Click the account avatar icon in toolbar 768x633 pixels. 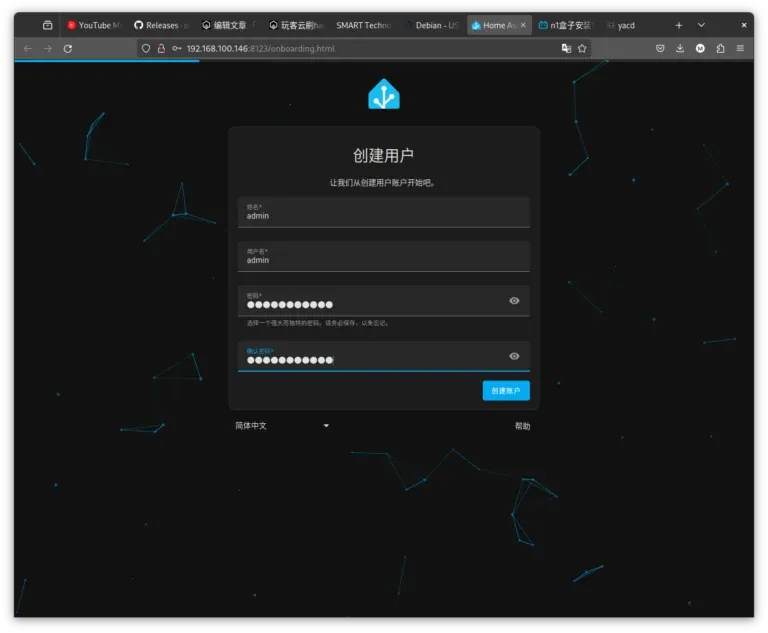click(700, 49)
